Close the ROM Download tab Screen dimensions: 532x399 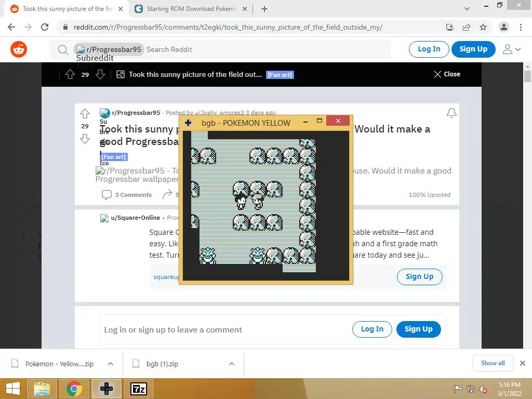[x=245, y=9]
